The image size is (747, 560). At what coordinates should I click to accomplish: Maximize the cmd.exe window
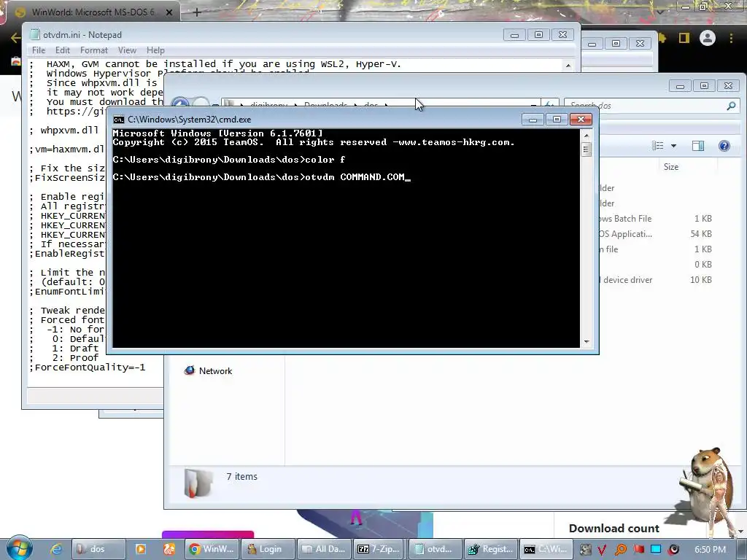(x=557, y=120)
